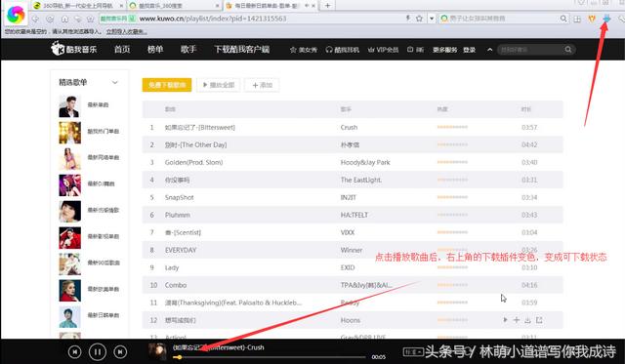Screen dimensions: 625x364
Task: Open the 360 browser multicolor logo menu
Action: (x=16, y=15)
